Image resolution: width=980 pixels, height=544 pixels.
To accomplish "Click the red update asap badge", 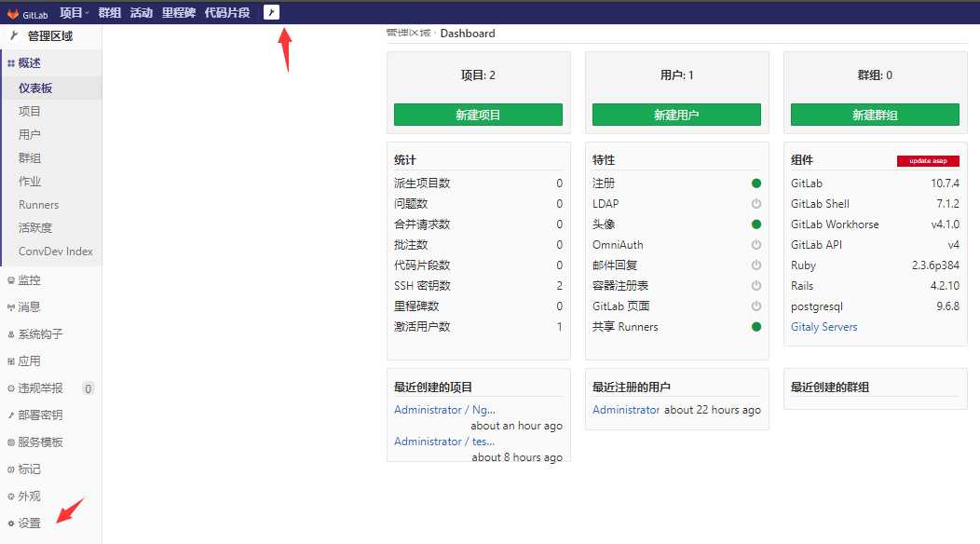I will tap(928, 161).
